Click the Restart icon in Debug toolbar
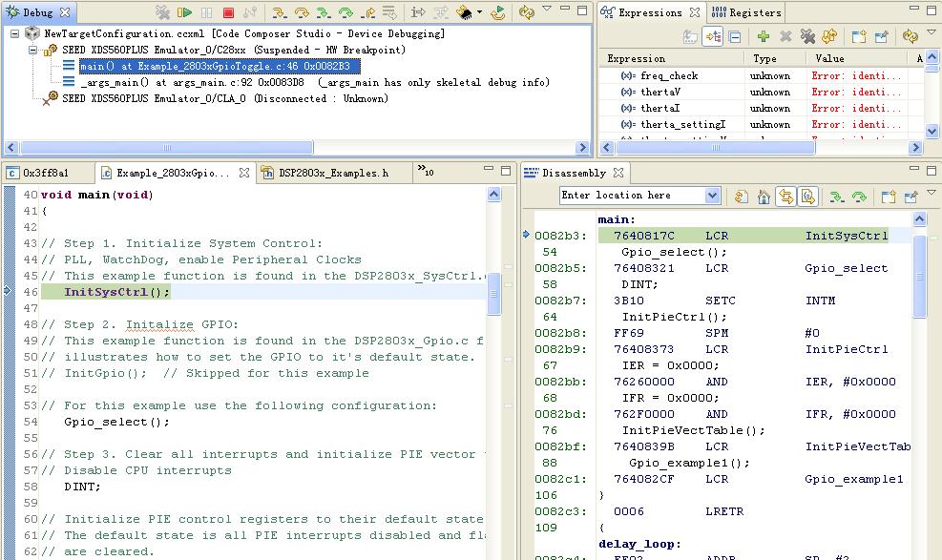The width and height of the screenshot is (942, 560). (x=497, y=12)
